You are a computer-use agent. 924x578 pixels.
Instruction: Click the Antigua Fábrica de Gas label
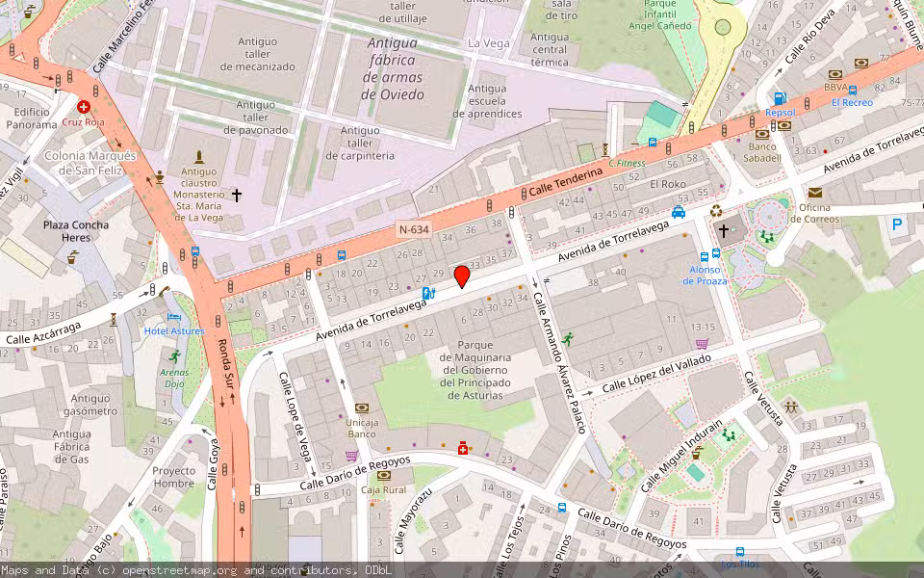[72, 446]
